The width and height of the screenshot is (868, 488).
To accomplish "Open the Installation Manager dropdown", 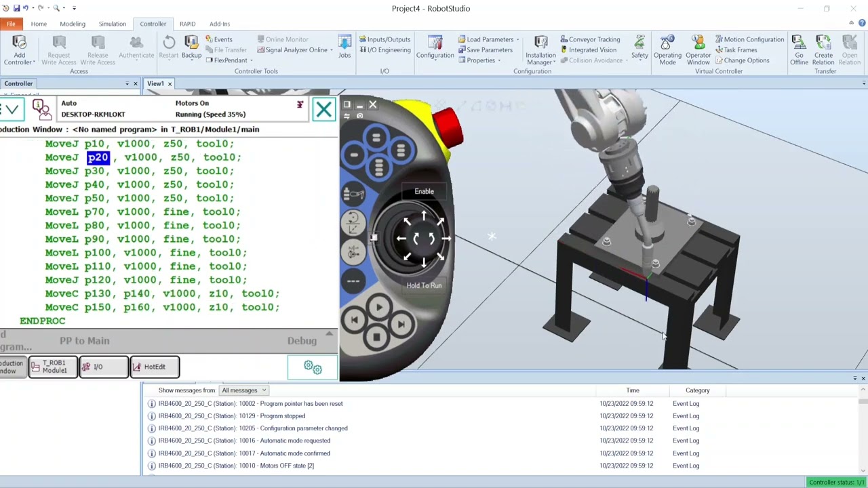I will pos(540,50).
